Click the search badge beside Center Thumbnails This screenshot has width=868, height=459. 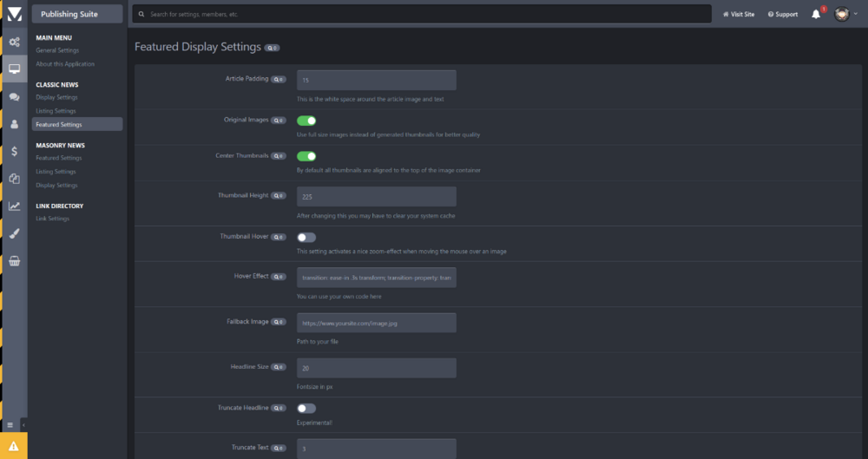pyautogui.click(x=279, y=157)
